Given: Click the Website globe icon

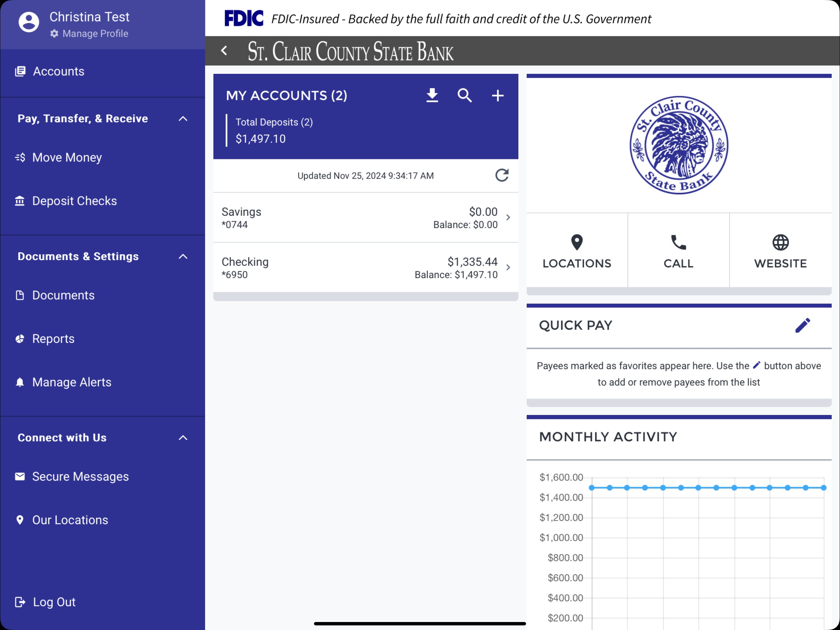Looking at the screenshot, I should pyautogui.click(x=781, y=242).
